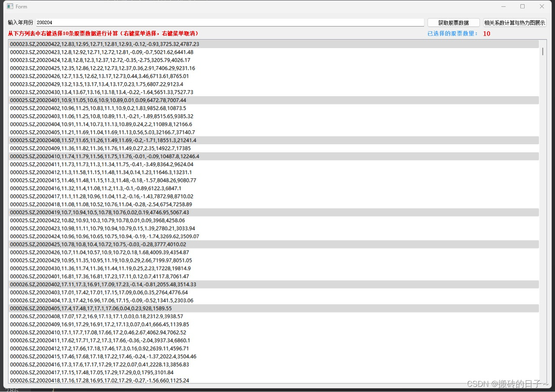Select row 000025.SZ,20020422
This screenshot has width=555, height=392.
274,220
